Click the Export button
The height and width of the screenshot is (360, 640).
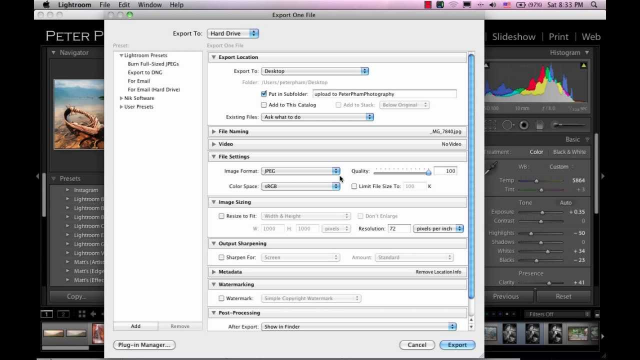(x=457, y=345)
